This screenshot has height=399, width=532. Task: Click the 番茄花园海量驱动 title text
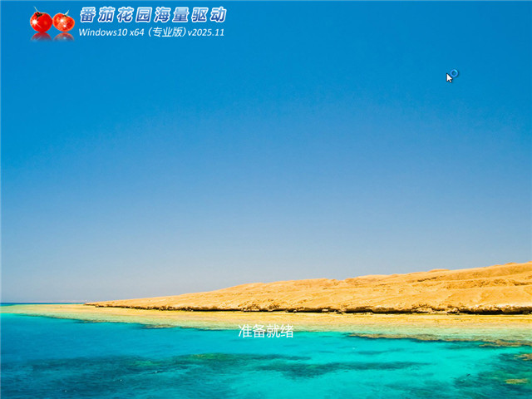[x=152, y=15]
